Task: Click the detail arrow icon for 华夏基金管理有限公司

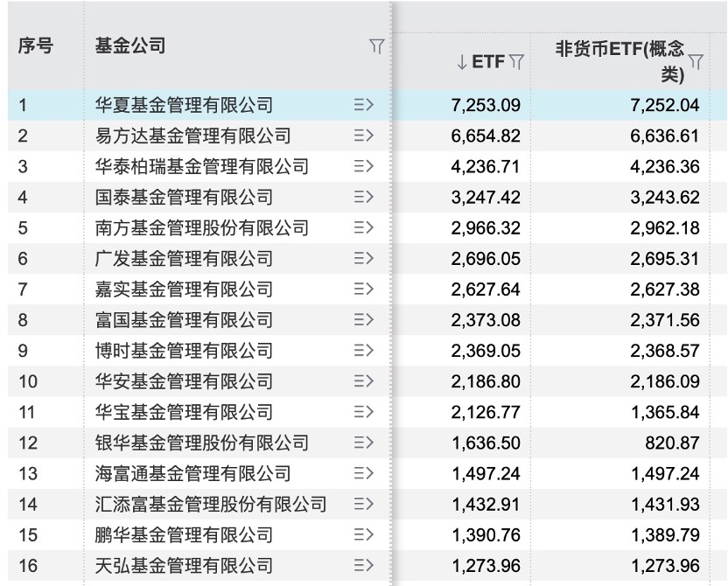Action: (x=363, y=105)
